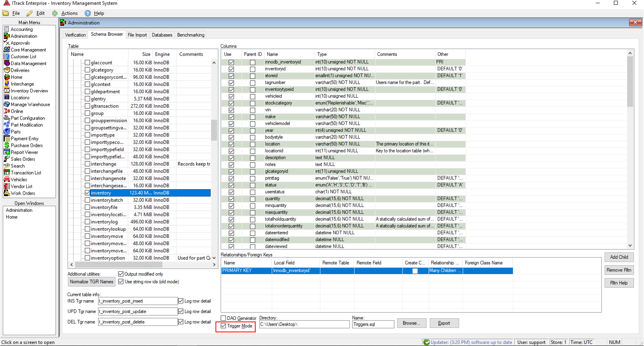Switch to the File Import tab
Screen dimensions: 644x346
pyautogui.click(x=137, y=35)
